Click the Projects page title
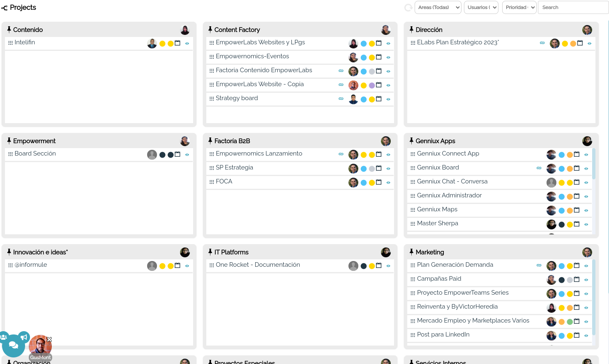This screenshot has height=364, width=609. tap(23, 7)
